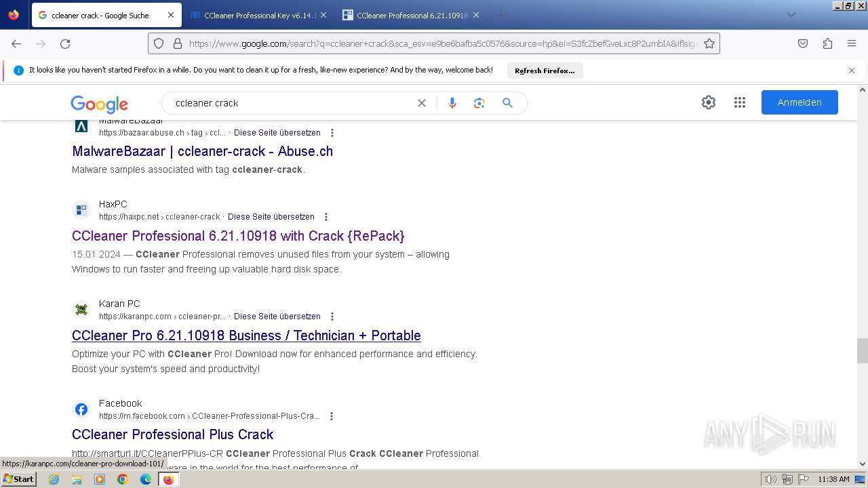Click the vertical scrollbar thumb

tap(863, 350)
